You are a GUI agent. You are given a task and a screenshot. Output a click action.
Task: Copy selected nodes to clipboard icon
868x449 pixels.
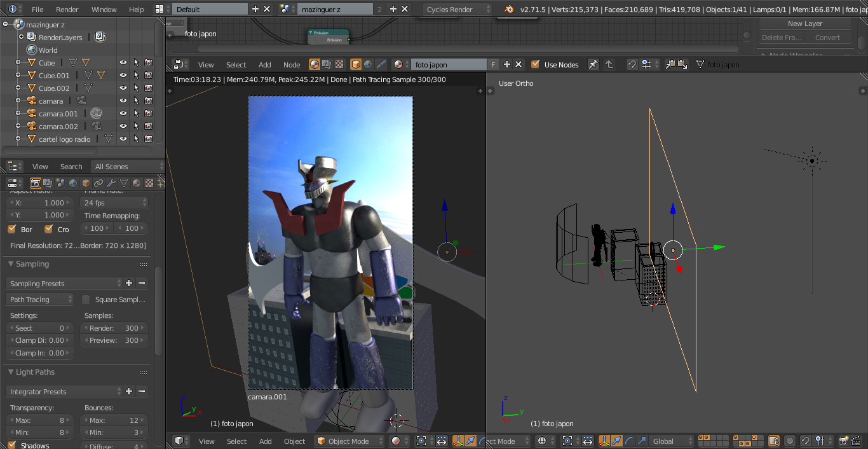671,64
